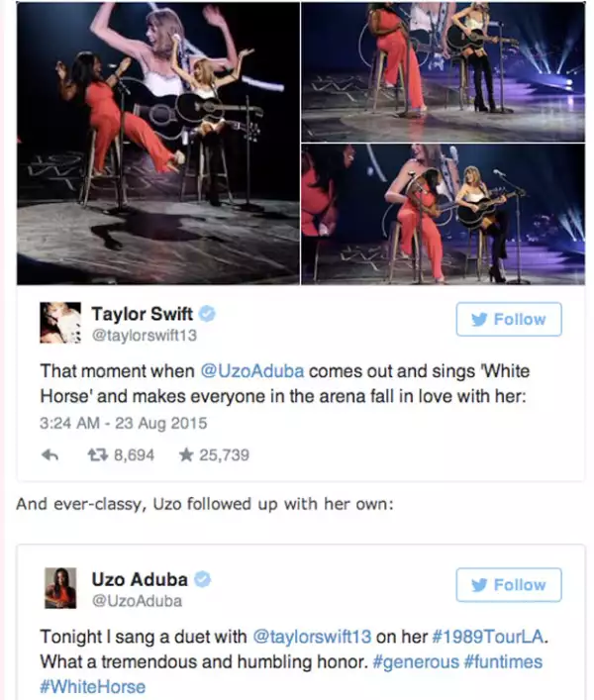
Task: Click the Uzo Aduba display name
Action: tap(140, 579)
